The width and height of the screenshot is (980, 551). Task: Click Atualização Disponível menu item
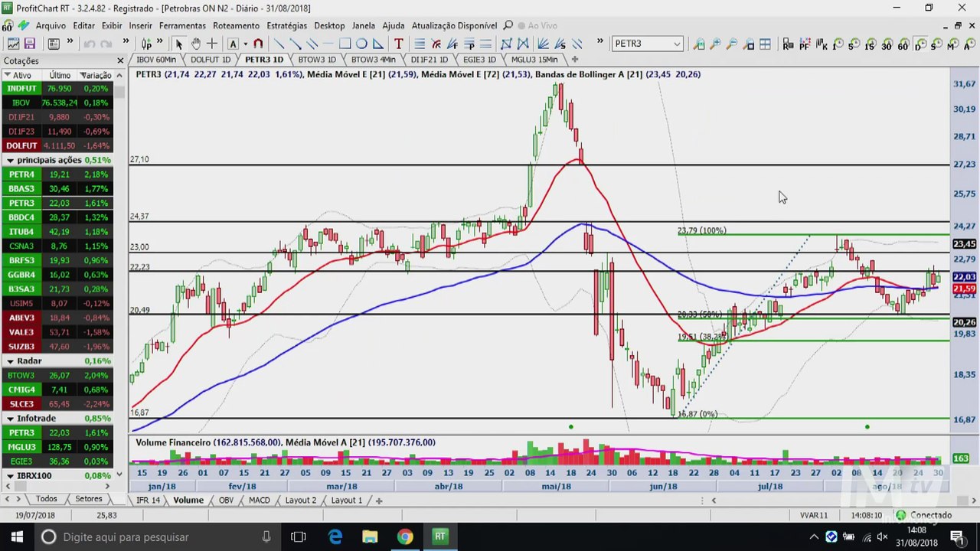click(454, 25)
